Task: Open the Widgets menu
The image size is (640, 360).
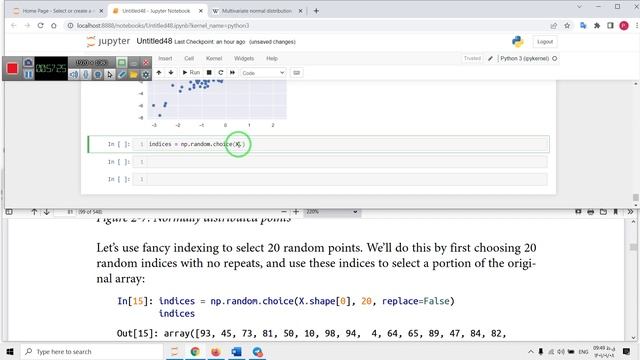Action: (244, 58)
